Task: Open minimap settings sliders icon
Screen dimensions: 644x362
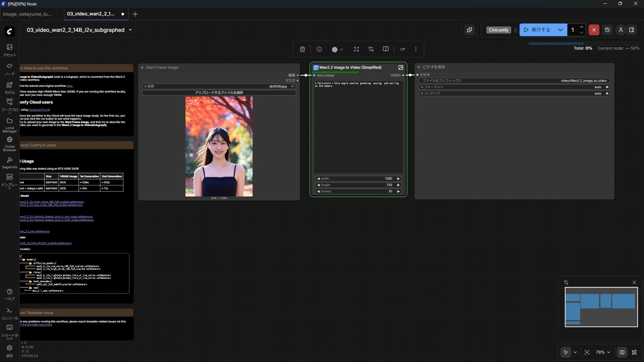Action: [566, 282]
